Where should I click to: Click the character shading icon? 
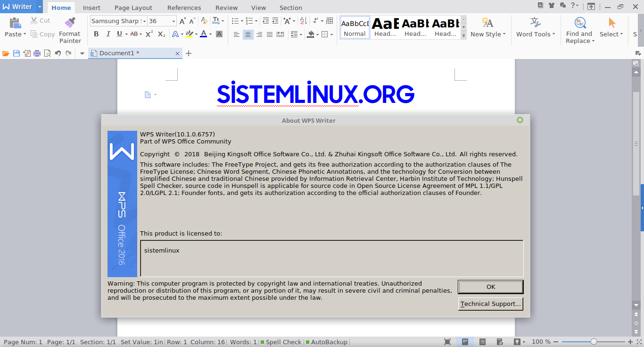point(219,34)
